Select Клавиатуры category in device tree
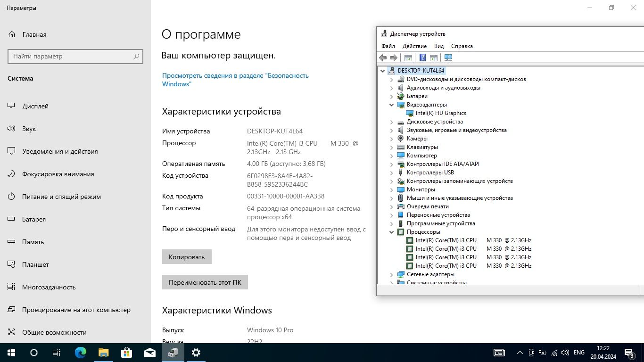 [422, 147]
